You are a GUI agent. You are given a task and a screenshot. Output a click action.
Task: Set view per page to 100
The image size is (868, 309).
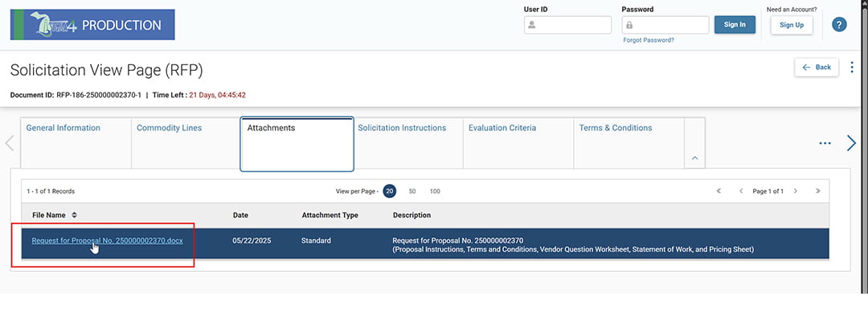435,192
